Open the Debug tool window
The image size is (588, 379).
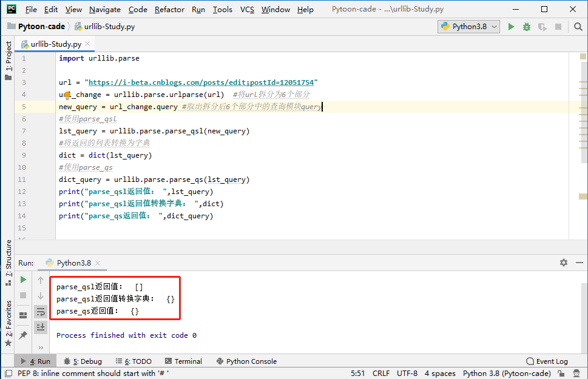tap(83, 361)
